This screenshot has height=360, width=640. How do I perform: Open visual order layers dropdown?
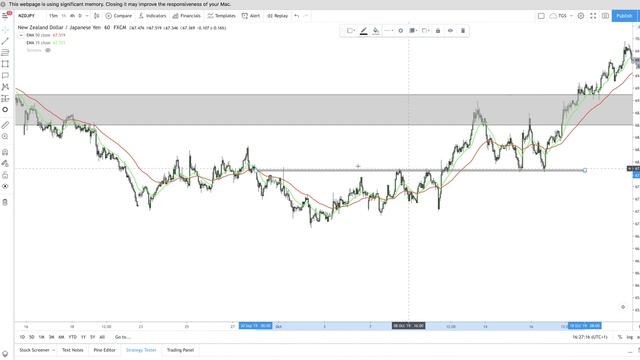413,31
